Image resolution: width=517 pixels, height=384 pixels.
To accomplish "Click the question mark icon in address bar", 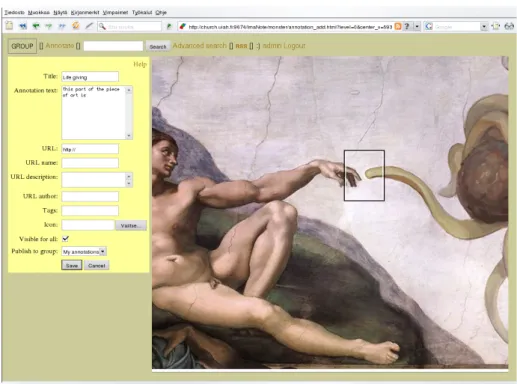I will click(407, 26).
